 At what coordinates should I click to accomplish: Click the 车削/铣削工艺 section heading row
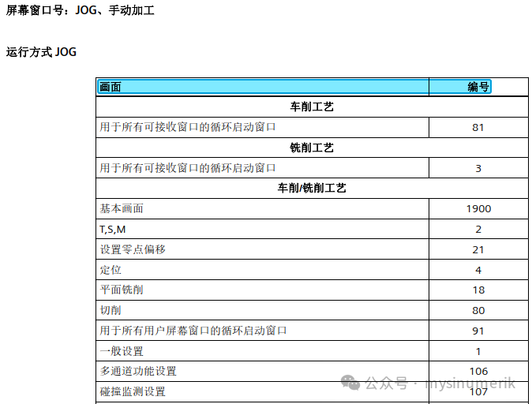click(312, 189)
